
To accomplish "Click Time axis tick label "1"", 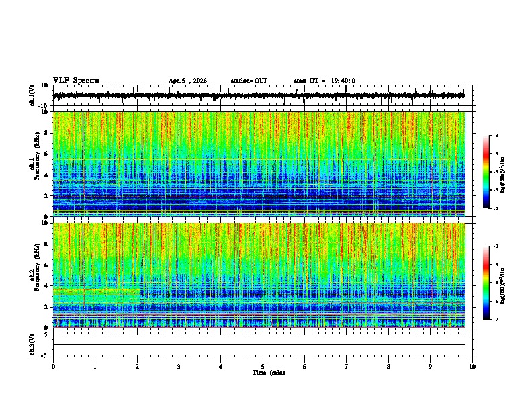I will tap(95, 367).
